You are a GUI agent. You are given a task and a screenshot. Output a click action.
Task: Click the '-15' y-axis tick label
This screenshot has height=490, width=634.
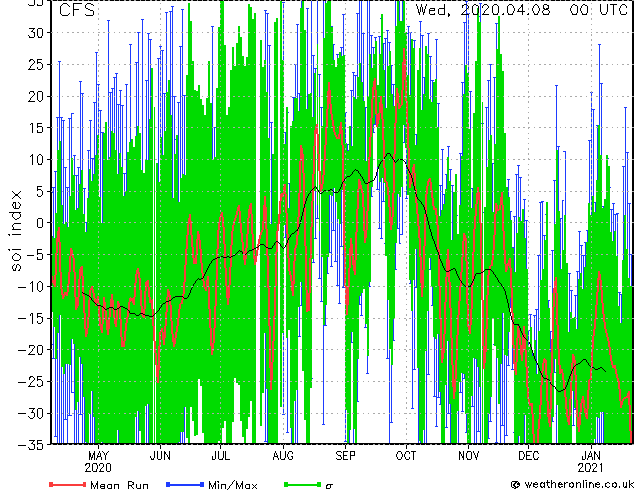31,318
